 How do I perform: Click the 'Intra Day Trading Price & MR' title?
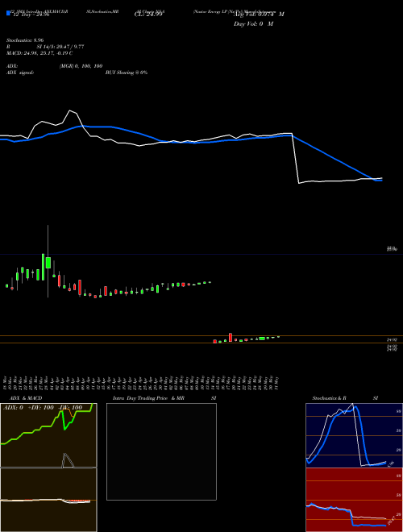coord(148,398)
